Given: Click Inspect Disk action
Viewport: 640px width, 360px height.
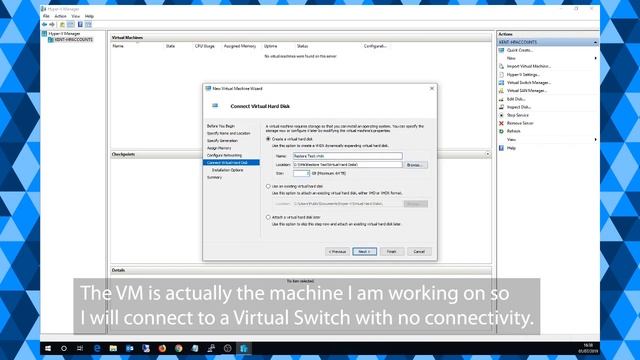Looking at the screenshot, I should 518,107.
